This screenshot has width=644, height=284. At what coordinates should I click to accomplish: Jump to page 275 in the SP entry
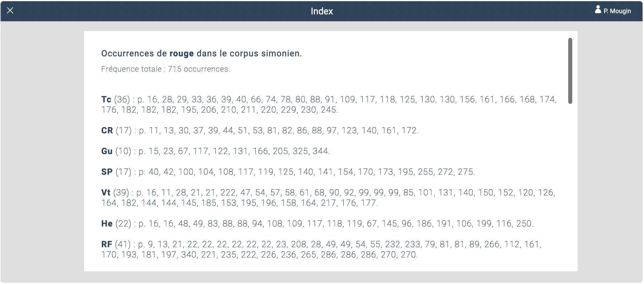[465, 172]
